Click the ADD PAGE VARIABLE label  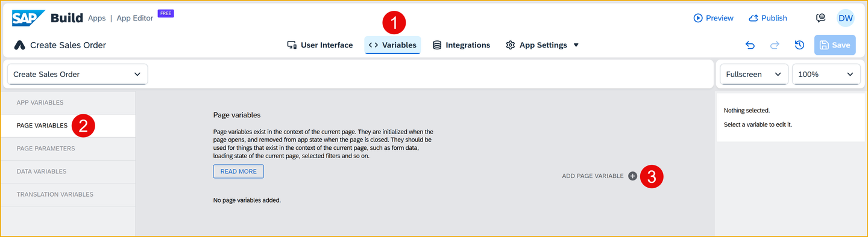tap(593, 176)
